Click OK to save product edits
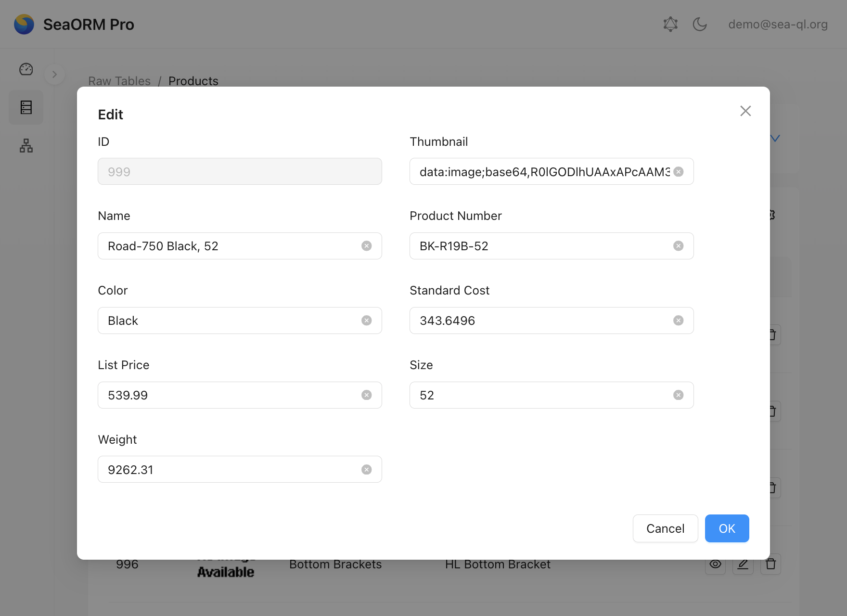The width and height of the screenshot is (847, 616). (727, 528)
